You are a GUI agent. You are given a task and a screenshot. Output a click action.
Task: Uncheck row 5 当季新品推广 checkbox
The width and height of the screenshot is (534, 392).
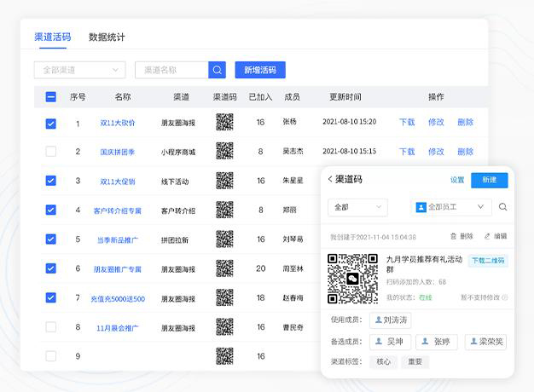coord(50,239)
